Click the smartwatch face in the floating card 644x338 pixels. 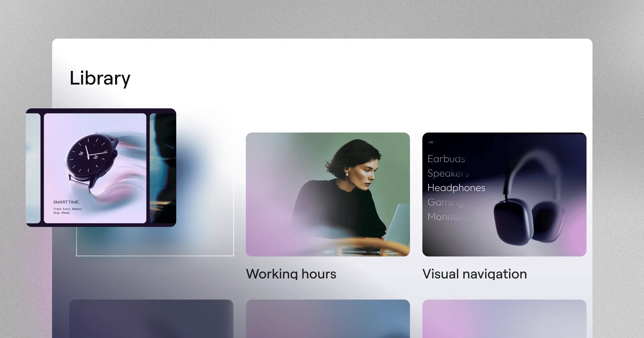pyautogui.click(x=88, y=156)
